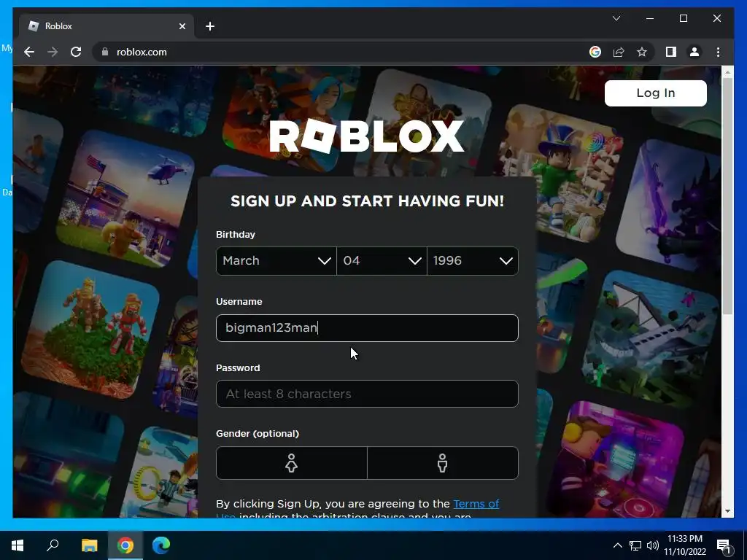Image resolution: width=747 pixels, height=560 pixels.
Task: Click the browser forward arrow
Action: 53,52
